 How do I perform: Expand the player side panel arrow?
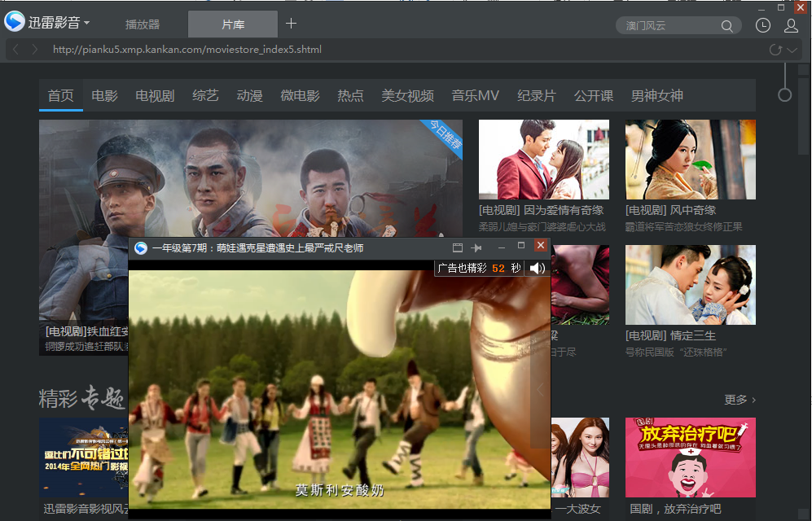pos(540,390)
